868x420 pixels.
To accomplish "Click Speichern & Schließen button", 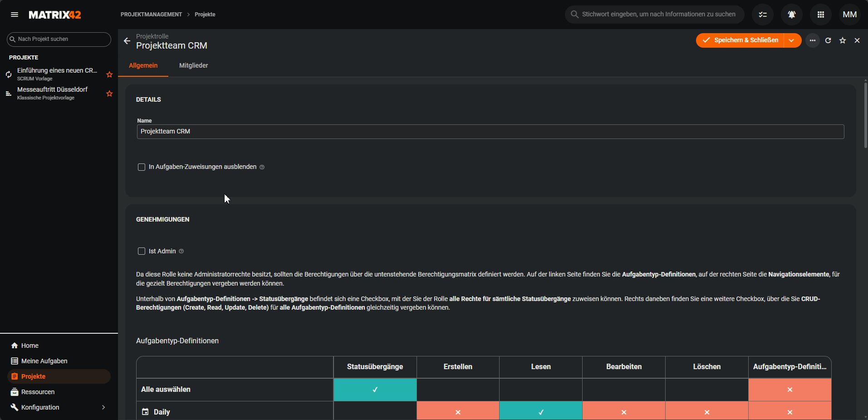I will [740, 40].
